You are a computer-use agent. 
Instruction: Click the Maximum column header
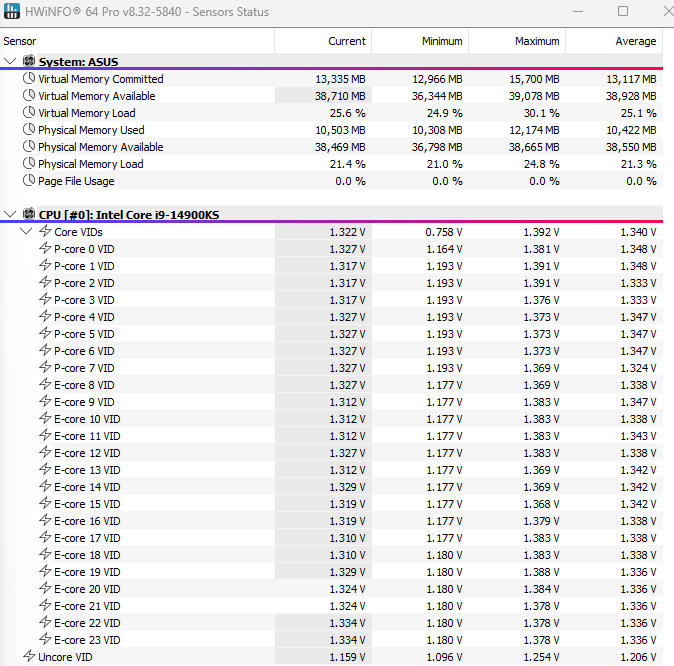(518, 41)
